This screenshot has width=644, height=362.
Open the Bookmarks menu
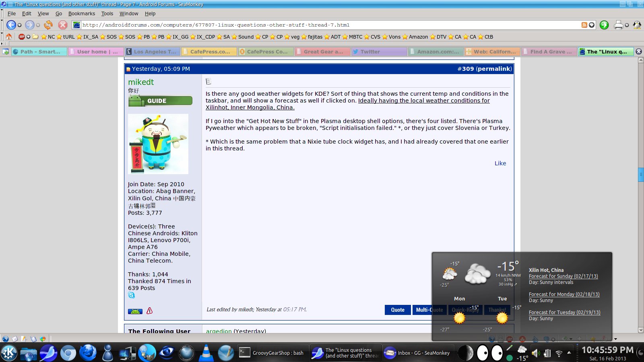pyautogui.click(x=81, y=13)
